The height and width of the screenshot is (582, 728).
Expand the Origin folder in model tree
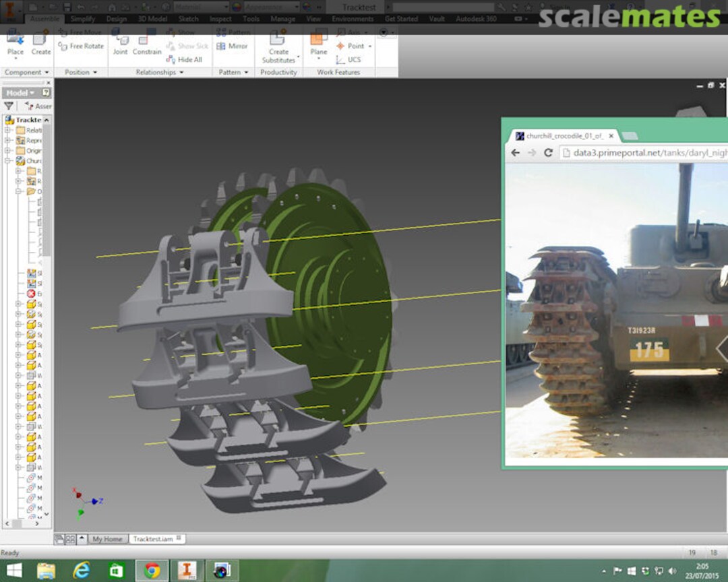click(x=8, y=151)
